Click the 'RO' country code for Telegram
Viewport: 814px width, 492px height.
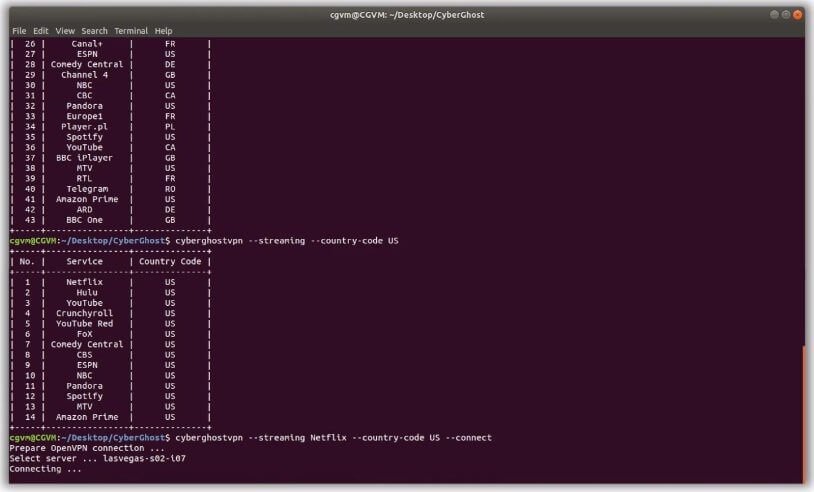coord(170,189)
